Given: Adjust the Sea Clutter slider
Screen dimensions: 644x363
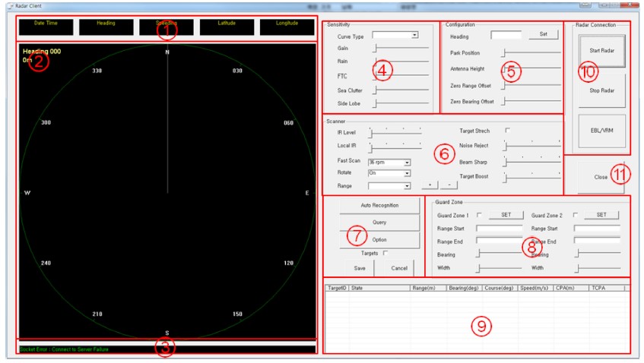Looking at the screenshot, I should point(401,90).
